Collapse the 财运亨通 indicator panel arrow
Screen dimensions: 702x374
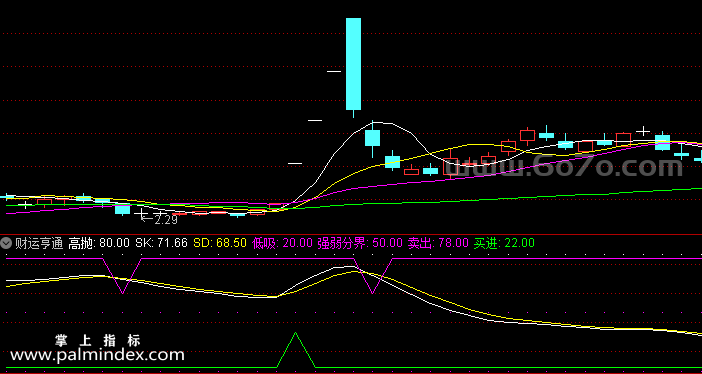[6, 243]
